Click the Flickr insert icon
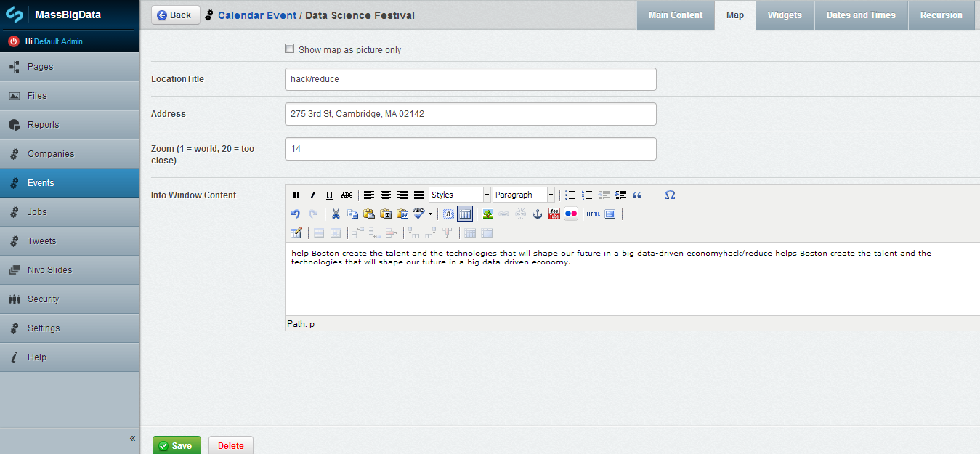Image resolution: width=980 pixels, height=454 pixels. [571, 214]
